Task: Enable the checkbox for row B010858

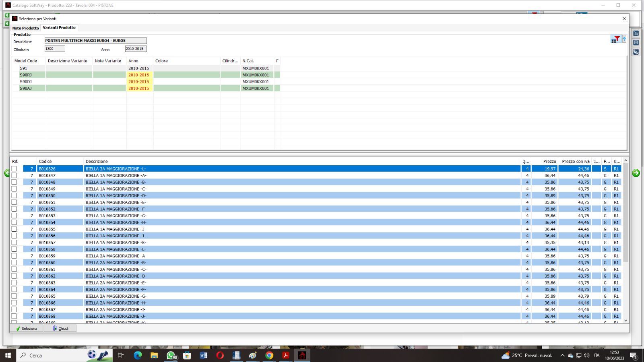Action: pyautogui.click(x=14, y=249)
